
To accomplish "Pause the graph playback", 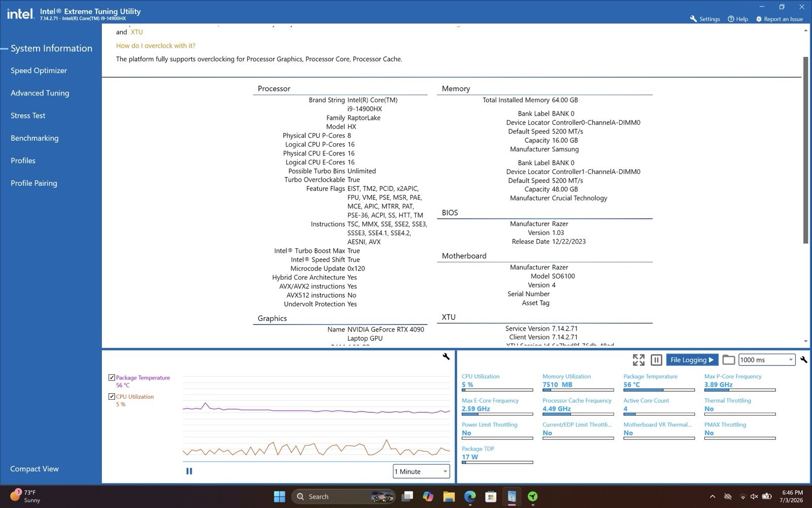I will (189, 471).
